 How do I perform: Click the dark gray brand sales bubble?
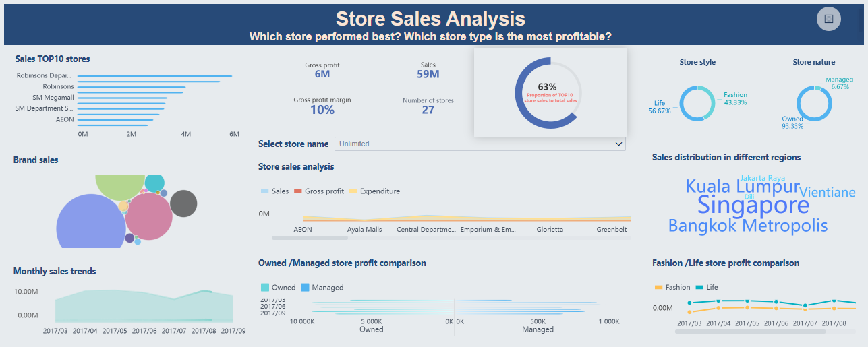pyautogui.click(x=183, y=203)
